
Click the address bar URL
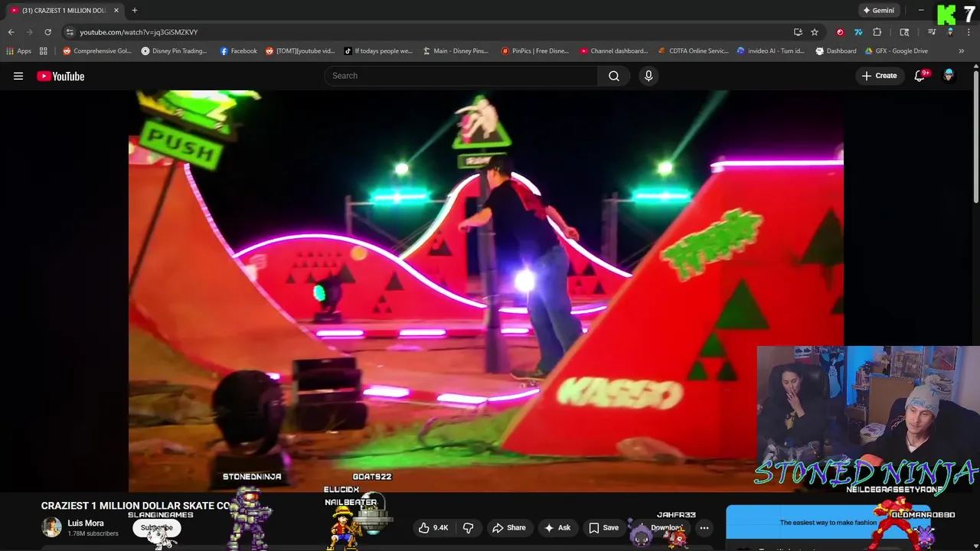[x=139, y=32]
